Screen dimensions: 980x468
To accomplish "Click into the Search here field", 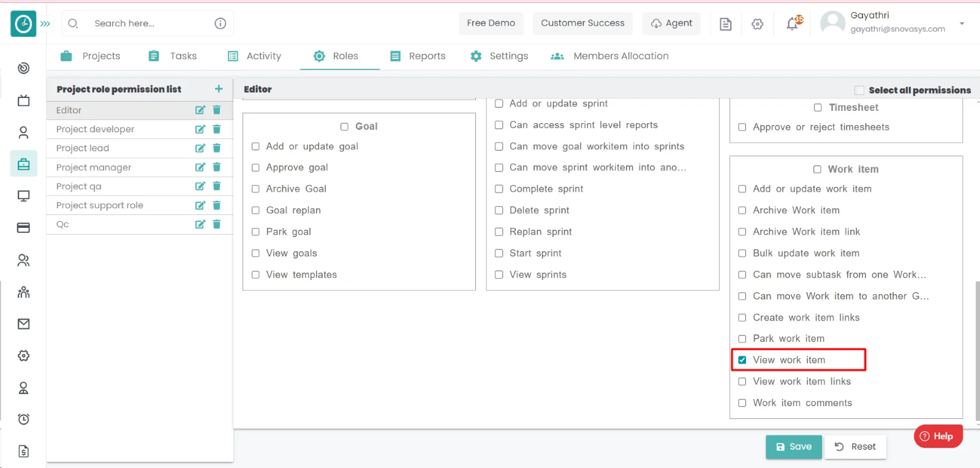I will [147, 23].
